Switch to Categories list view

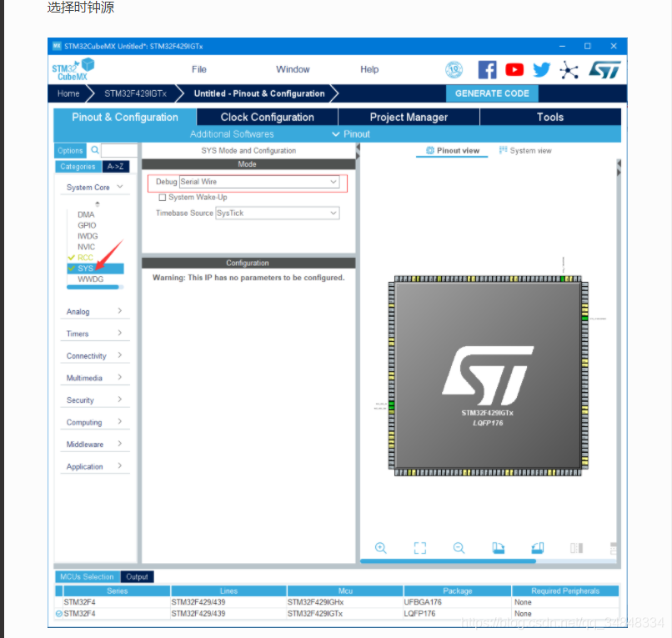click(x=78, y=166)
